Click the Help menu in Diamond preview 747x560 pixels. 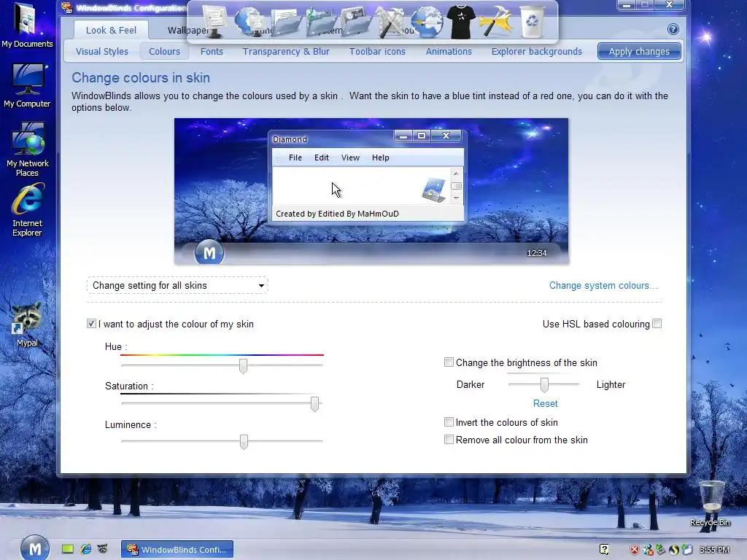(x=381, y=157)
